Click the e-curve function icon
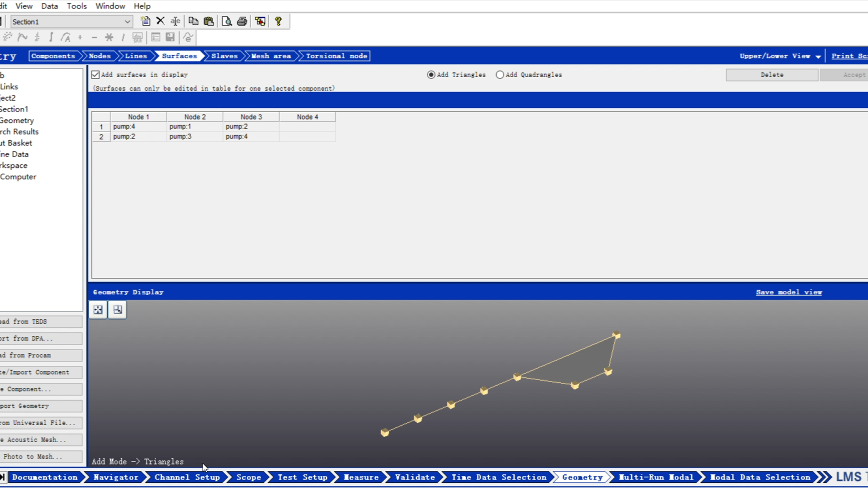The image size is (868, 488). tap(188, 37)
